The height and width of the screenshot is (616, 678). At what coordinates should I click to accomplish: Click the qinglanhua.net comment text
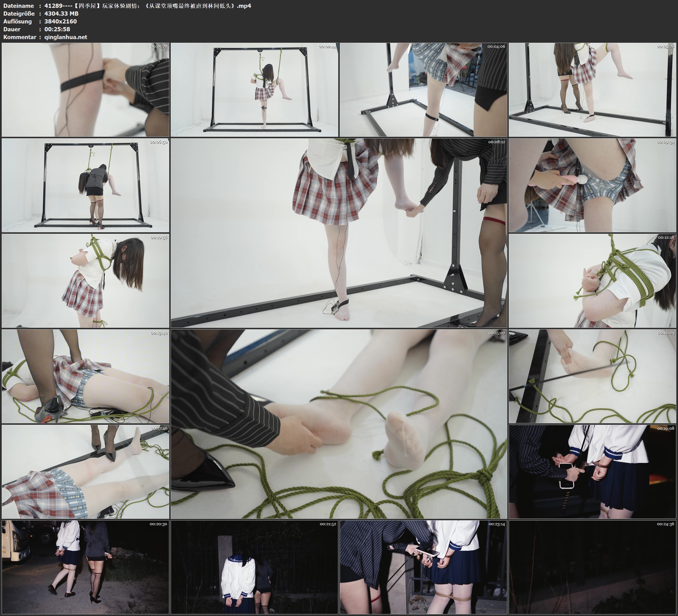coord(66,37)
